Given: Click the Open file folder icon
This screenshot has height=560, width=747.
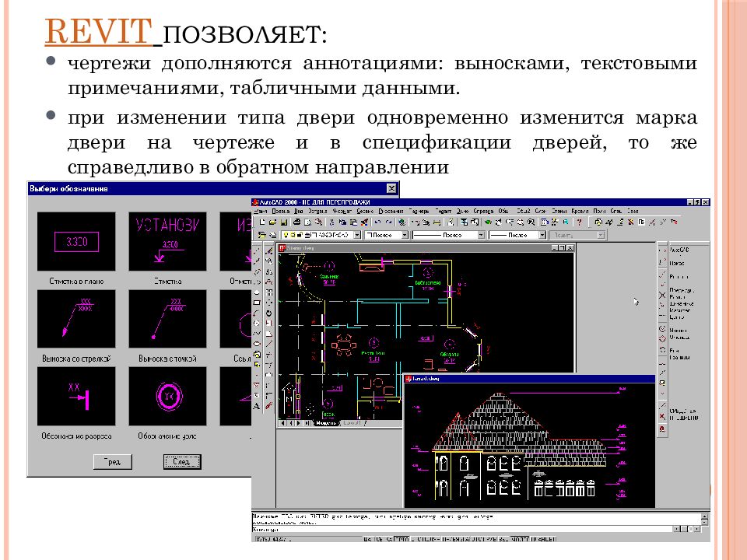Looking at the screenshot, I should point(273,222).
